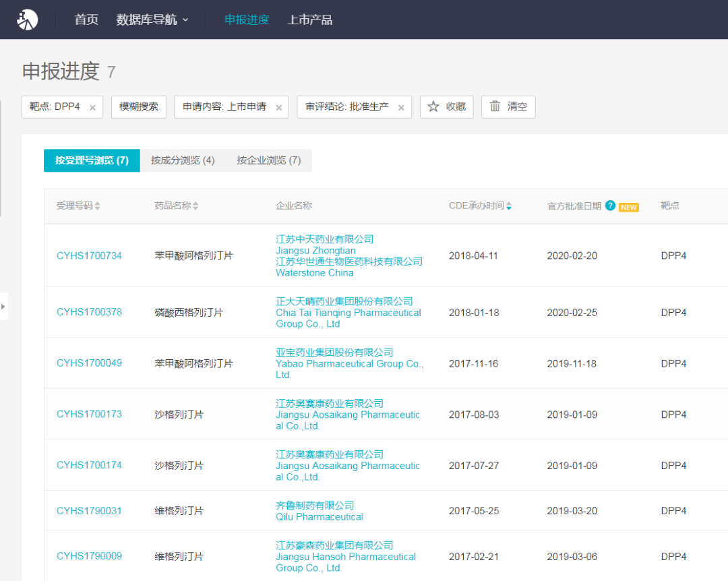
Task: Open the 申报进度 navigation item
Action: (247, 20)
